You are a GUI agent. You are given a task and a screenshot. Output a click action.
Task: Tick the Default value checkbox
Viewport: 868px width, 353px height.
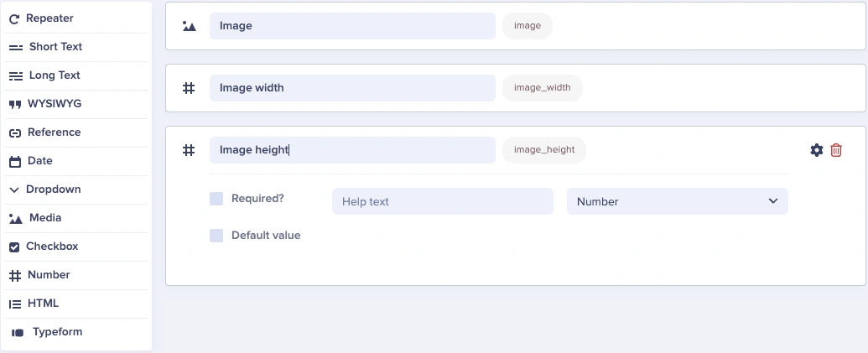[216, 236]
